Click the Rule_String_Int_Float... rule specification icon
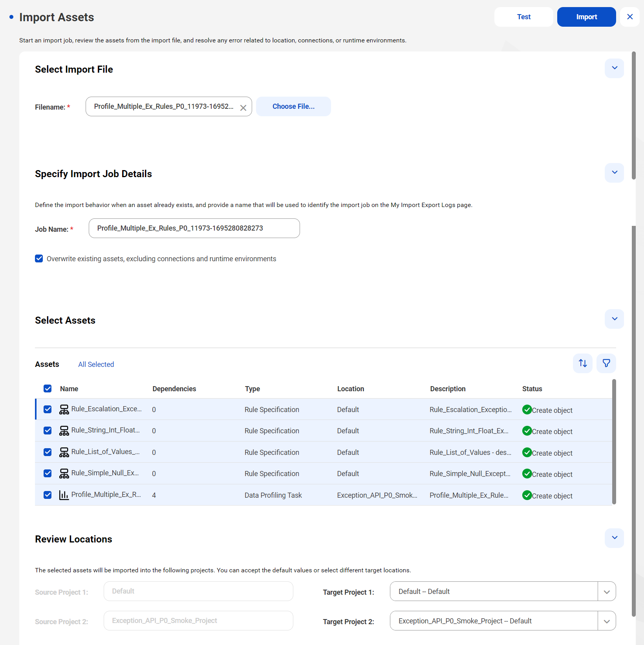The height and width of the screenshot is (645, 644). click(x=64, y=431)
